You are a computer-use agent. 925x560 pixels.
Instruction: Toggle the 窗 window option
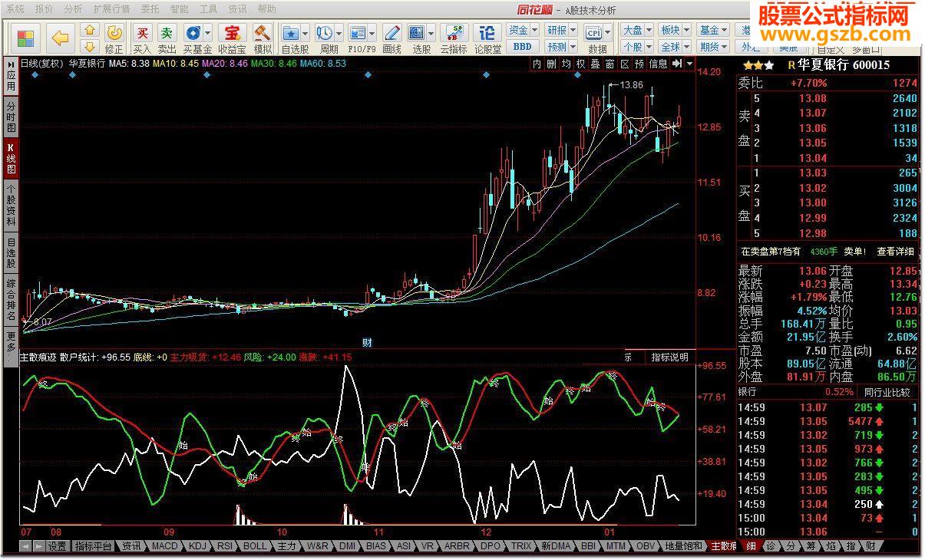[610, 64]
